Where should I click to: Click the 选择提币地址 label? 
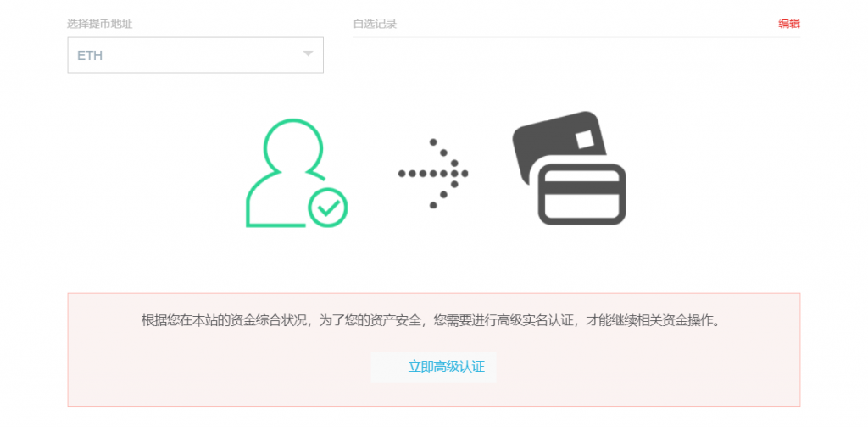(x=99, y=24)
